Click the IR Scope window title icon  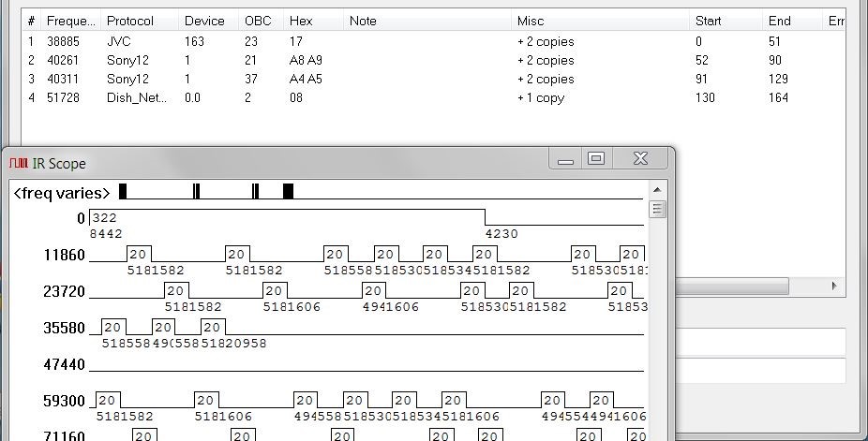pos(18,164)
